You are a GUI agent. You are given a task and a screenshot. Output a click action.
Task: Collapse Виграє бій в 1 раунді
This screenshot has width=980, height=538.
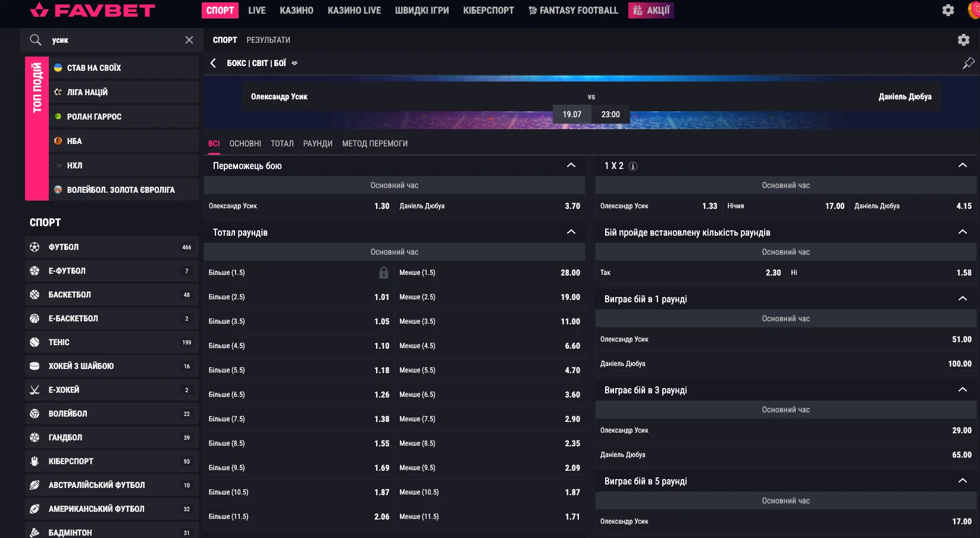pos(963,299)
